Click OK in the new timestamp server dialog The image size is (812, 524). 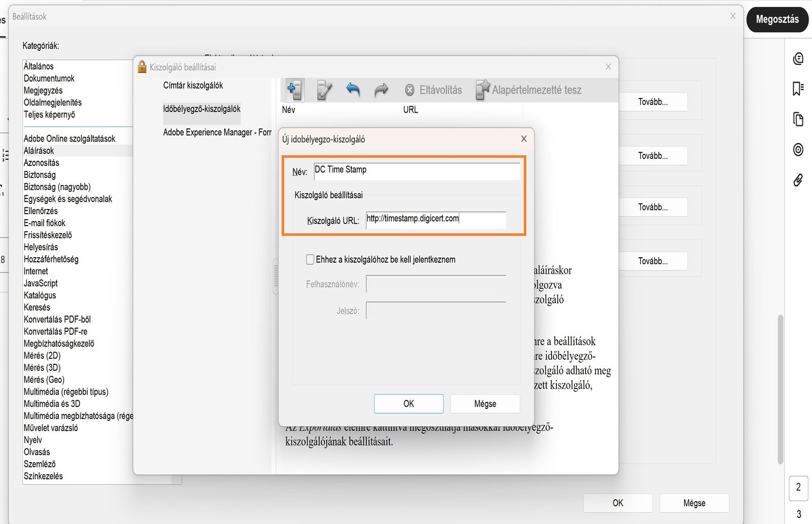pos(409,404)
